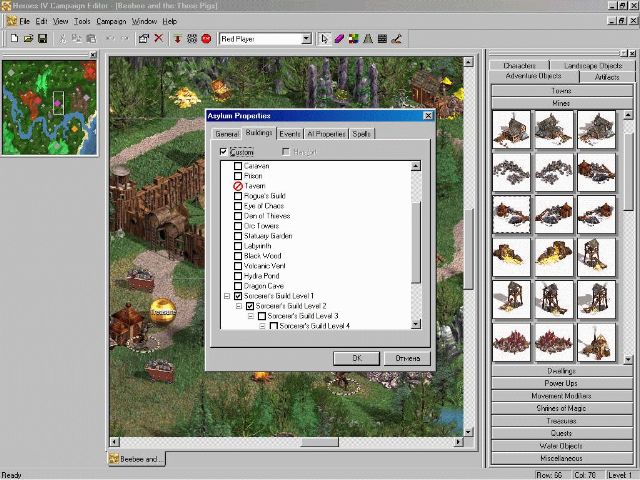Click the red X delete icon
This screenshot has width=640, height=480.
tap(158, 39)
